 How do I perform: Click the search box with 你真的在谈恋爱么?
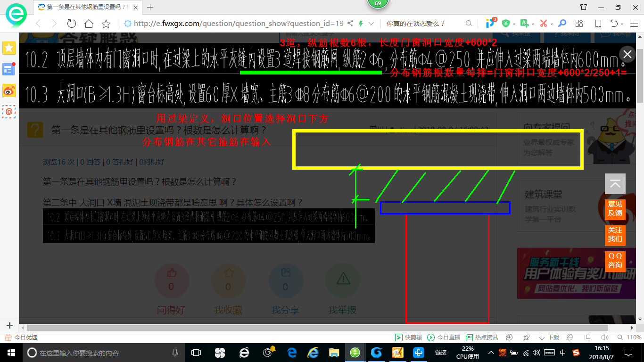click(x=423, y=24)
